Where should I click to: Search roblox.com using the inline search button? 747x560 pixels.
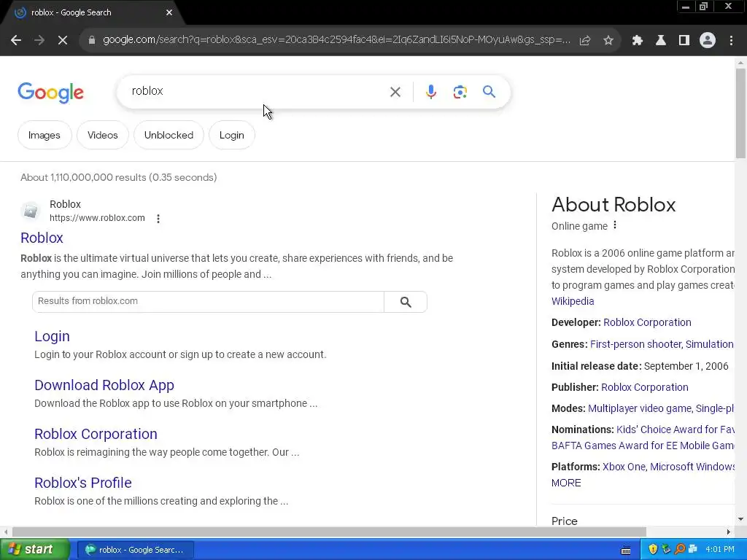[406, 302]
